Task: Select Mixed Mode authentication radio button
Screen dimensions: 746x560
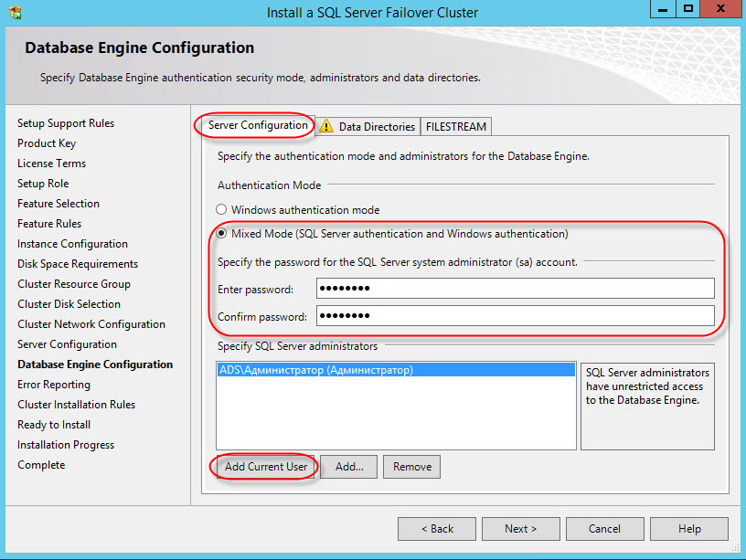Action: (221, 234)
